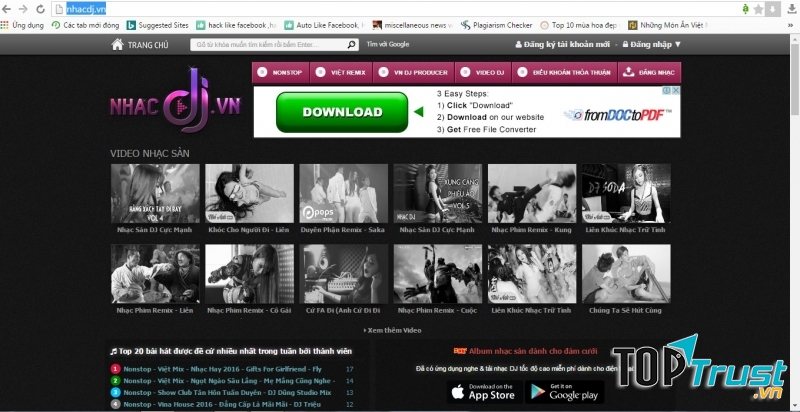Click Đăng ký tài khoản mới
The image size is (800, 412).
point(563,44)
